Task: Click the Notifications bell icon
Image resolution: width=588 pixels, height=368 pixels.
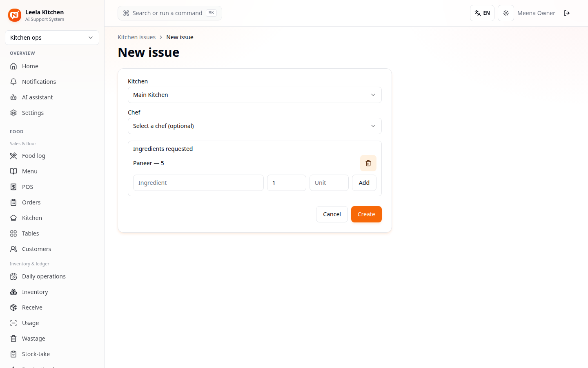Action: 13,82
